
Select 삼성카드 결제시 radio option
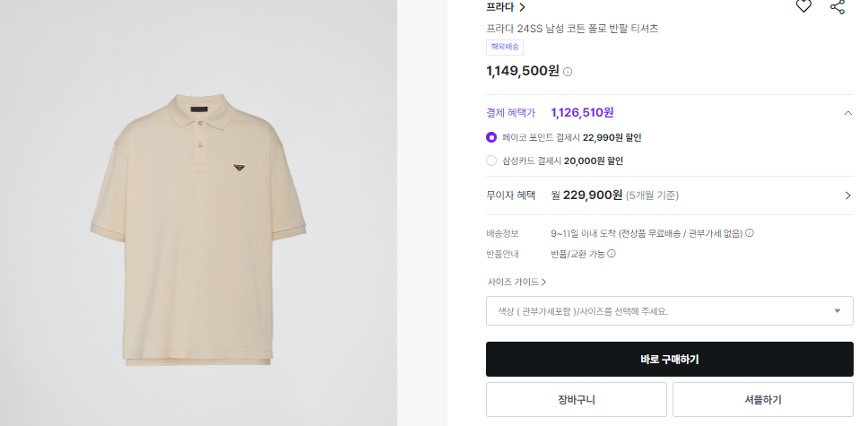click(490, 161)
